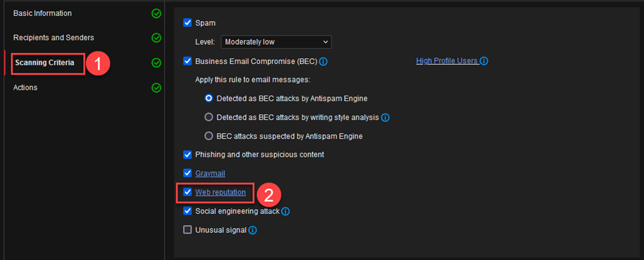Click green checkmark beside Scanning Criteria
The image size is (644, 260).
tap(156, 63)
